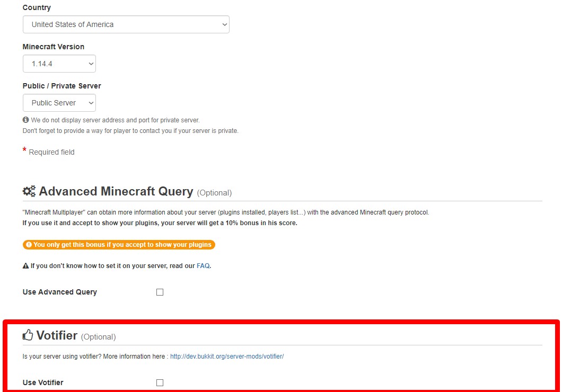Image resolution: width=562 pixels, height=392 pixels.
Task: Click the 'Country' field label
Action: (37, 7)
